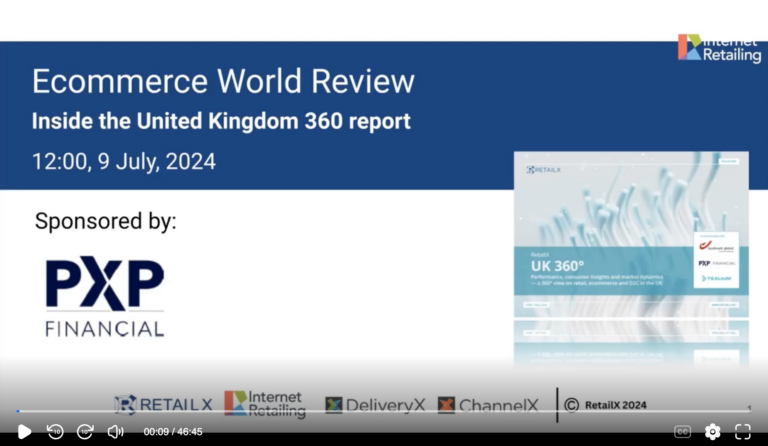Enter fullscreen mode

coord(743,431)
